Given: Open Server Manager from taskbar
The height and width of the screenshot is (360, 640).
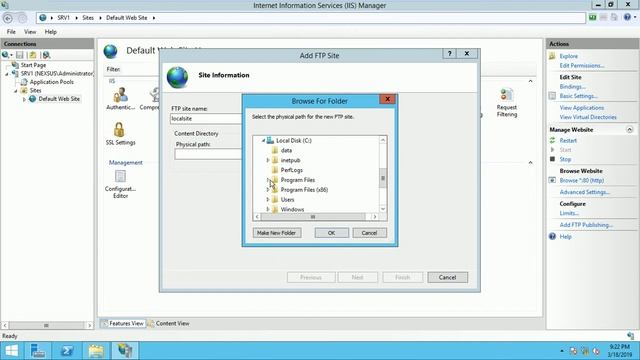Looking at the screenshot, I should [38, 351].
